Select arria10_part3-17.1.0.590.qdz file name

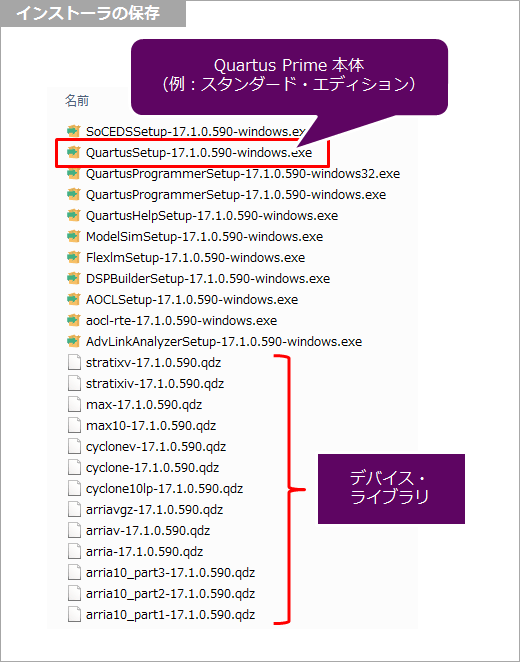pyautogui.click(x=170, y=572)
